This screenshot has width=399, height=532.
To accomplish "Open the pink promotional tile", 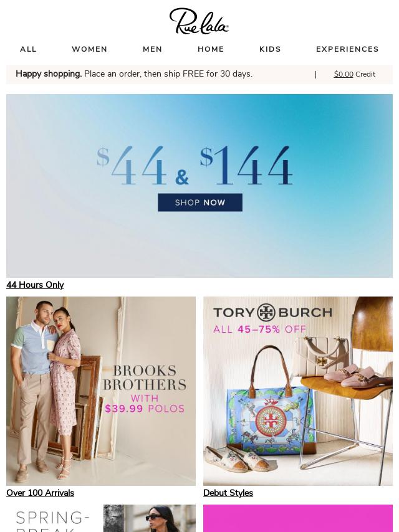I will point(298,518).
